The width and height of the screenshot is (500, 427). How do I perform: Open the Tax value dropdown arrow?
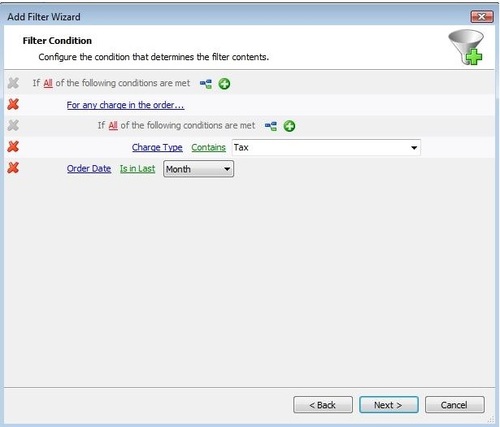[x=414, y=148]
